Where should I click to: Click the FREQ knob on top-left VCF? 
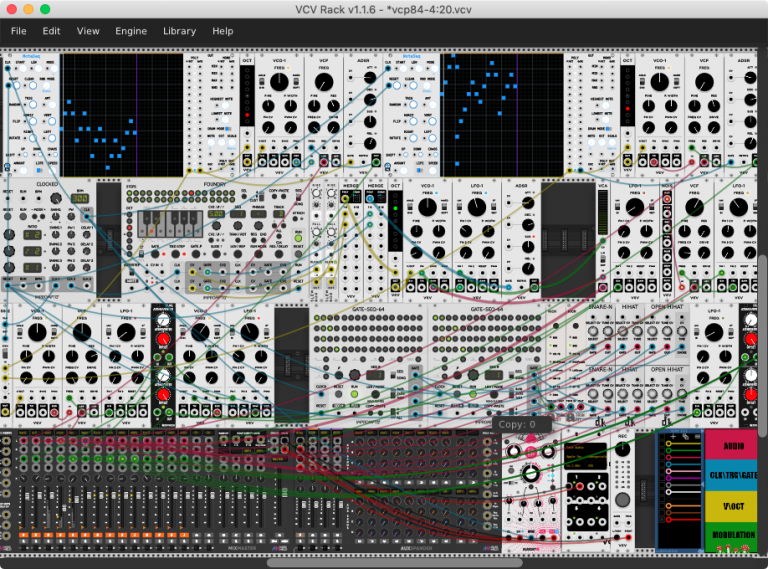click(324, 82)
